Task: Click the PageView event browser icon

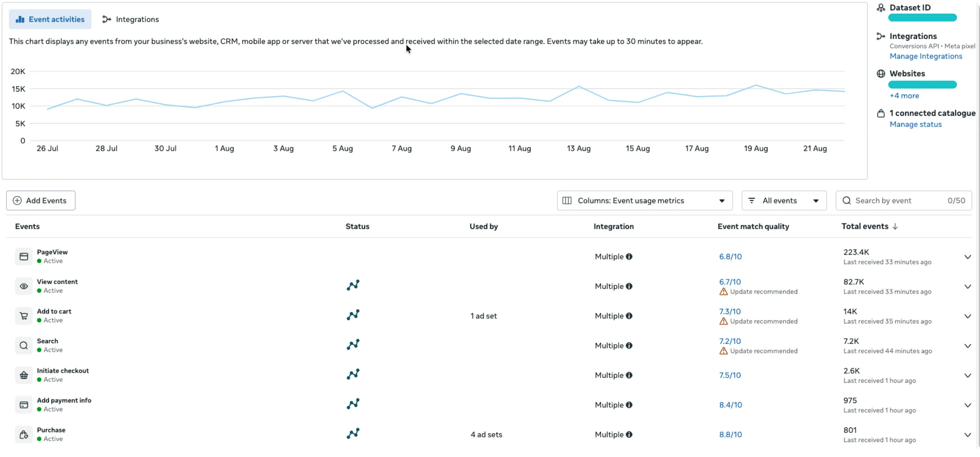Action: point(24,257)
